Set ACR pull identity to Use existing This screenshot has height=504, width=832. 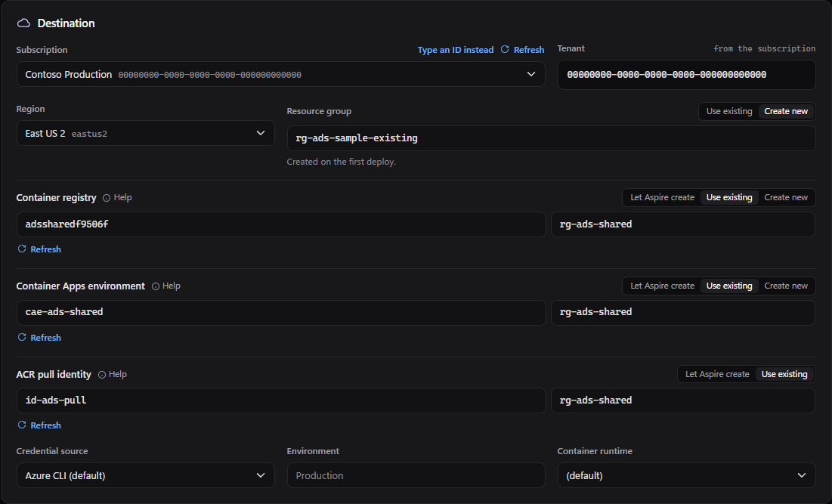pos(784,374)
